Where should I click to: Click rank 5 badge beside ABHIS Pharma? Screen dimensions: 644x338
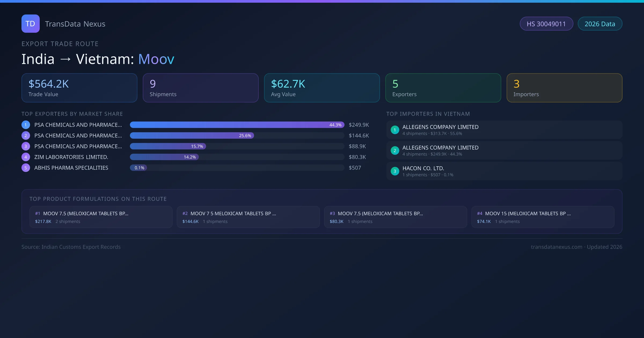pos(26,168)
